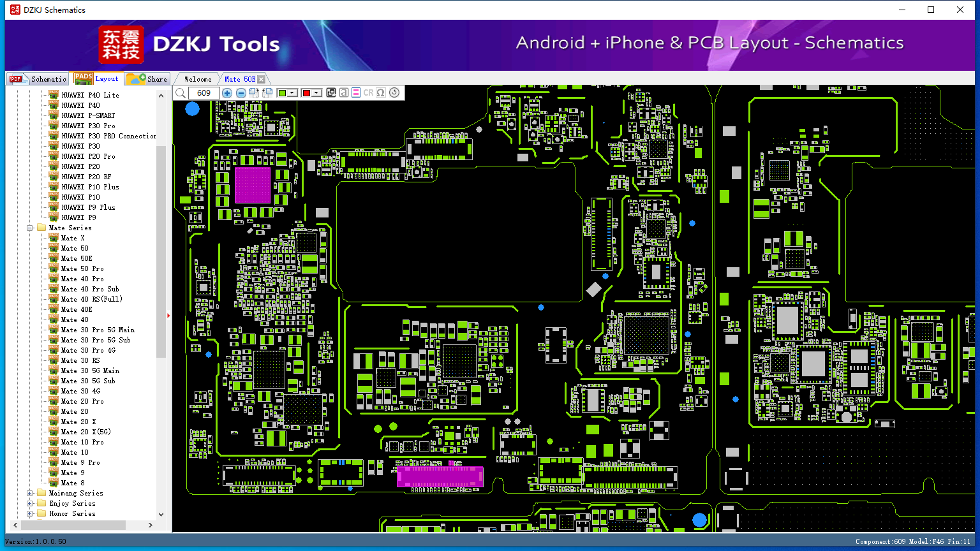Click the component search field showing 609

(204, 93)
